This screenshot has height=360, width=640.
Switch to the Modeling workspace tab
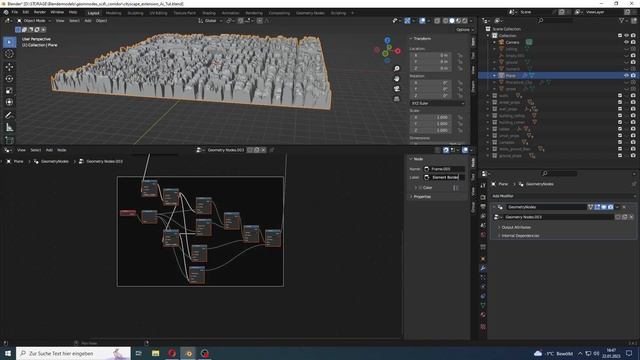[x=113, y=13]
